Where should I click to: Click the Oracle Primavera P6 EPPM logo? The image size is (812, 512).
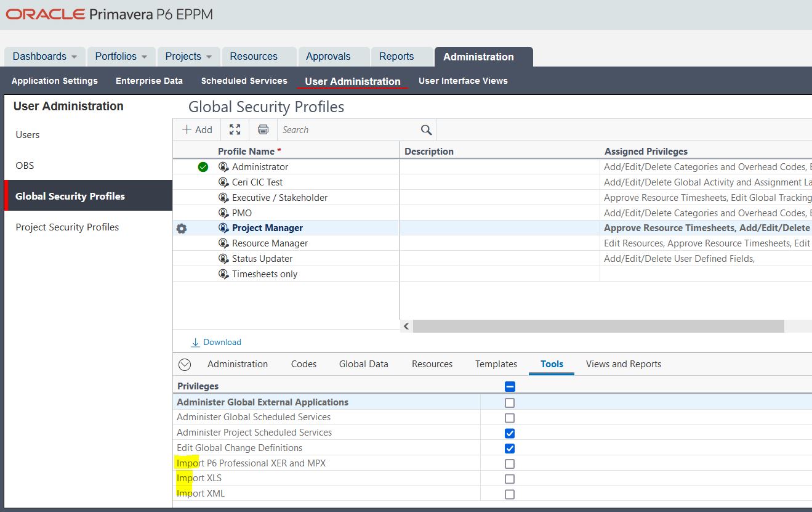coord(108,13)
